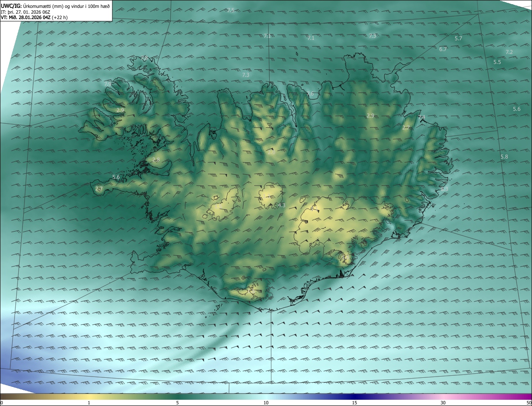532x406 pixels.
Task: Click the 7.9 value label on the map
Action: pos(107,84)
